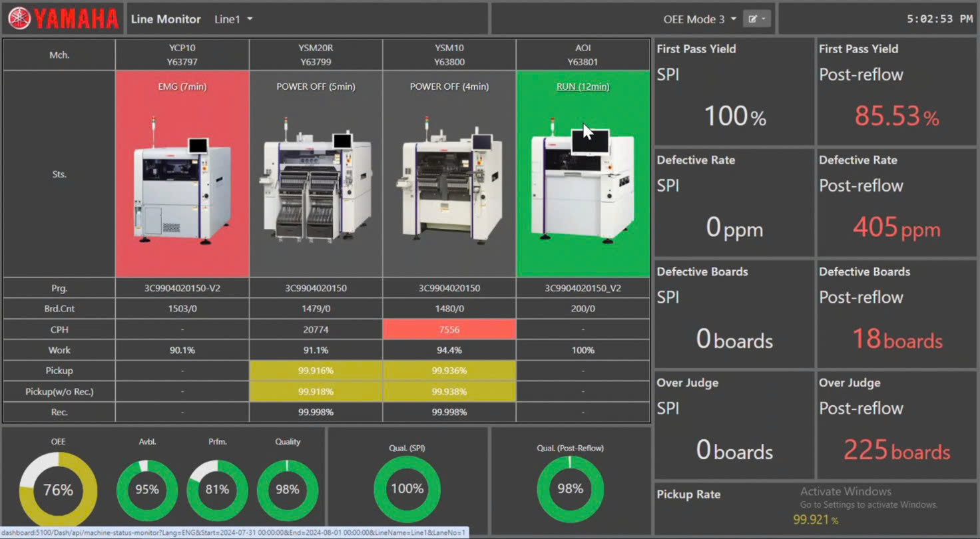Open the Line1 dropdown selector

point(233,19)
